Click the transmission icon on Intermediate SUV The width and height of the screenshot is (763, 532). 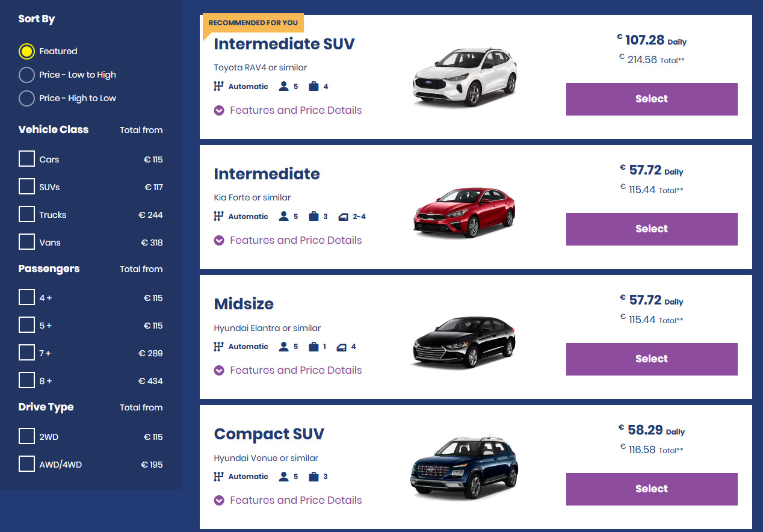point(218,87)
